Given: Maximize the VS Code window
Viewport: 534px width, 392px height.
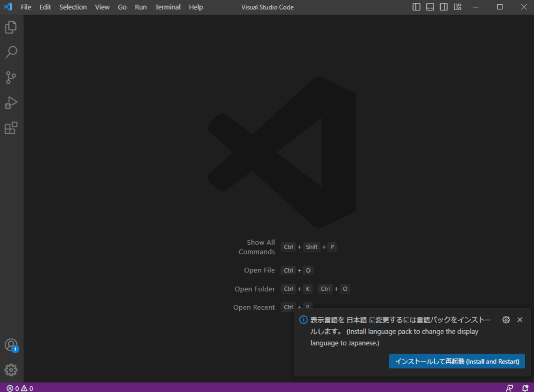Looking at the screenshot, I should [500, 7].
